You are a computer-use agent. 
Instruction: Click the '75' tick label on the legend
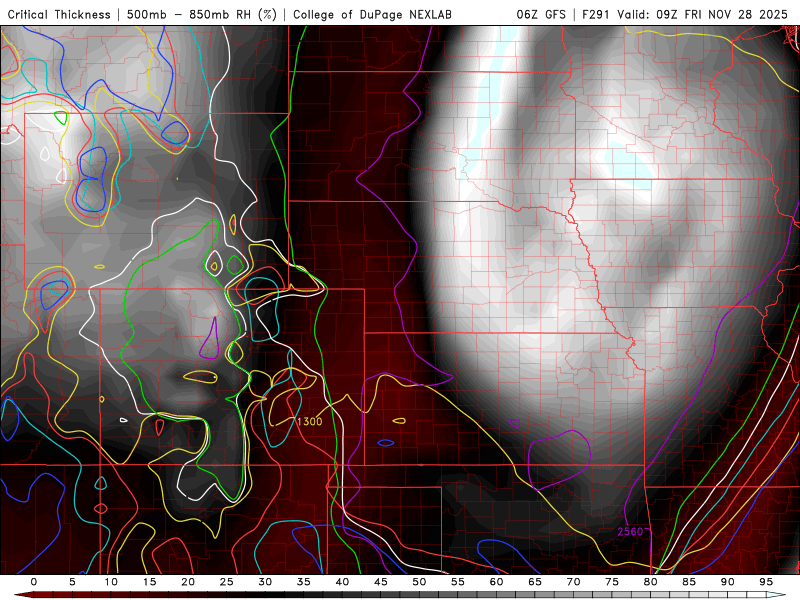612,582
